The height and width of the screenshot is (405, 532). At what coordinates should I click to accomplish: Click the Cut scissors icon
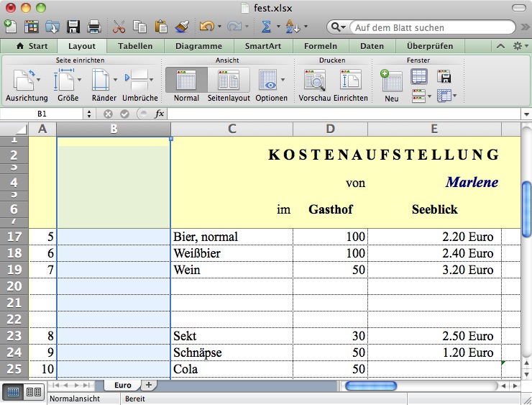pyautogui.click(x=119, y=27)
